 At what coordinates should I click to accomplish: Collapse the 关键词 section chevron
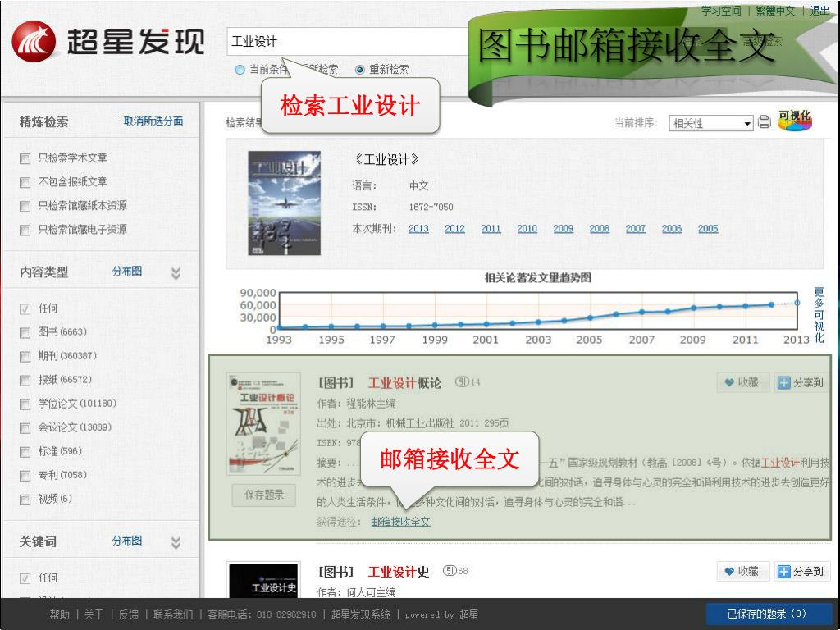[176, 543]
